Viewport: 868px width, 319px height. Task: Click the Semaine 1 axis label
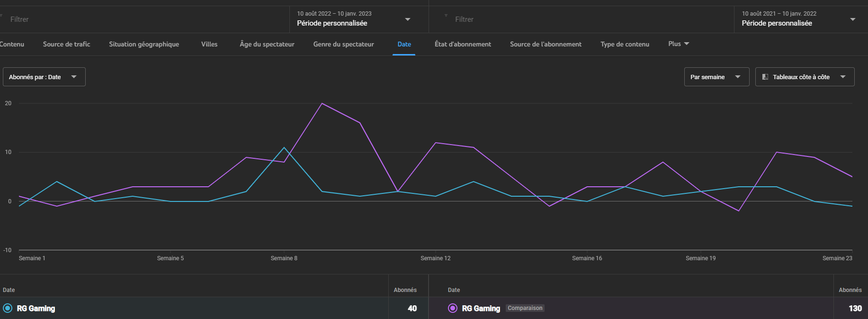coord(32,258)
